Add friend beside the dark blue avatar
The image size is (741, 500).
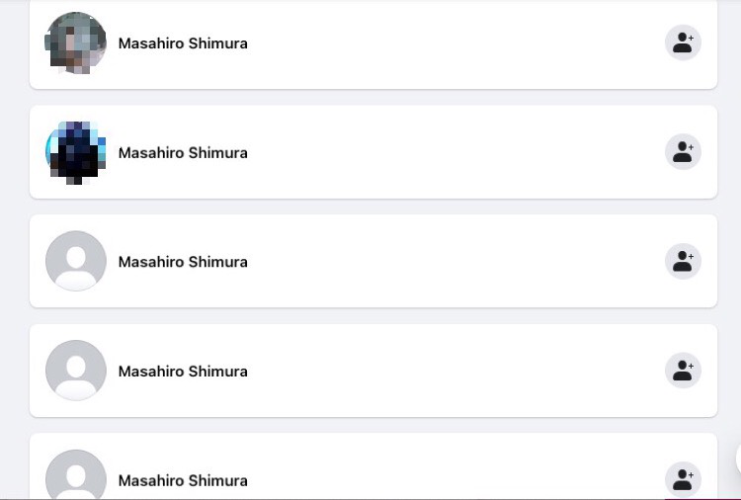(x=683, y=152)
